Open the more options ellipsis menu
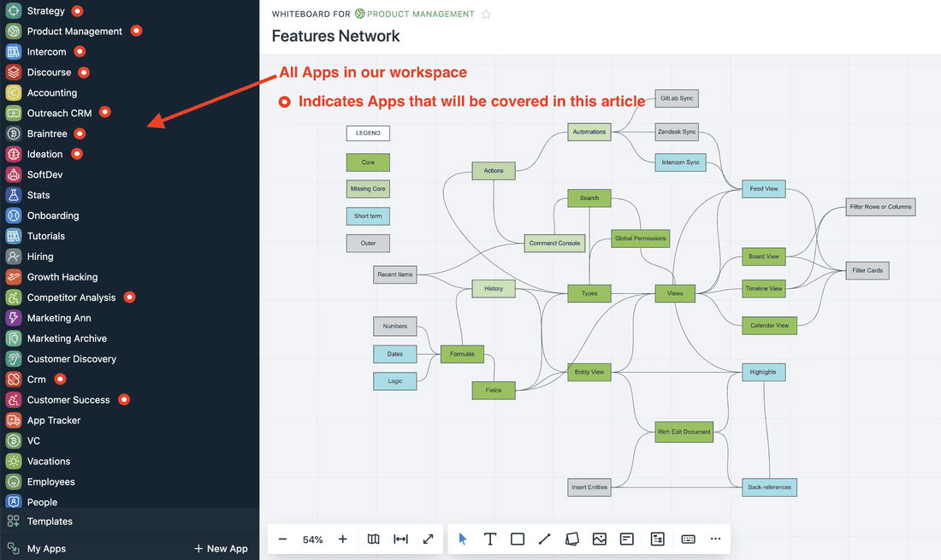The height and width of the screenshot is (560, 941). (x=716, y=539)
